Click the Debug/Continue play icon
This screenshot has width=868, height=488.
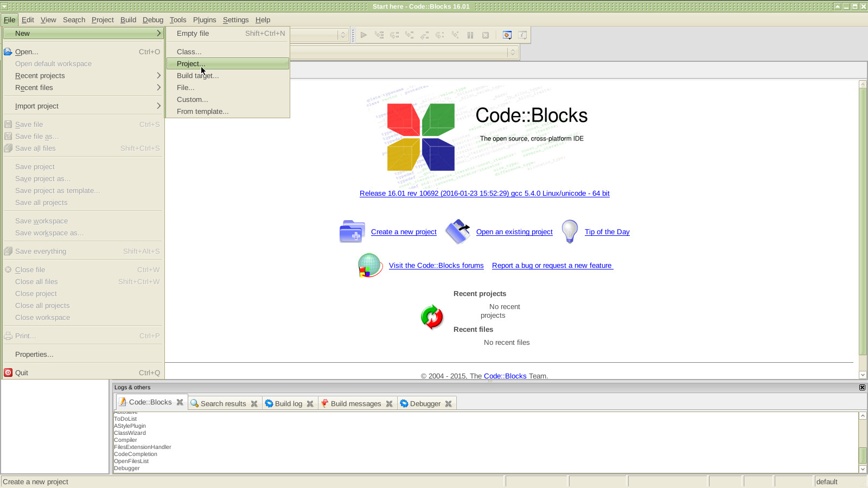coord(364,35)
